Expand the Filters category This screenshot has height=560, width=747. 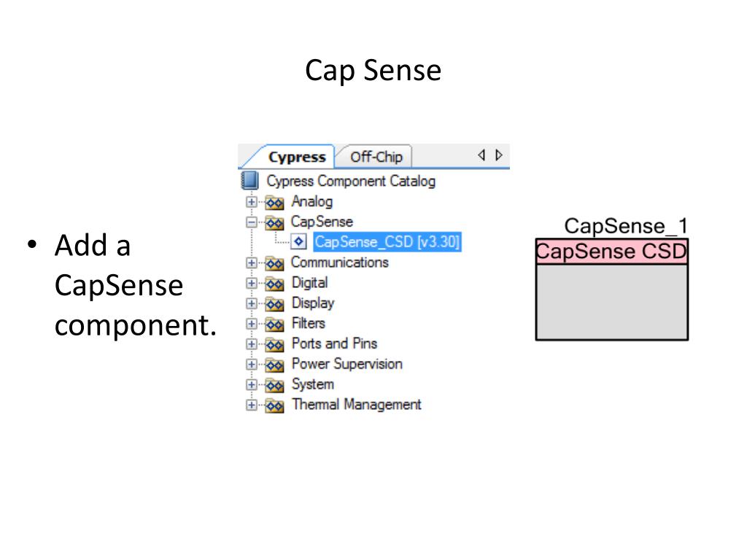click(x=251, y=324)
